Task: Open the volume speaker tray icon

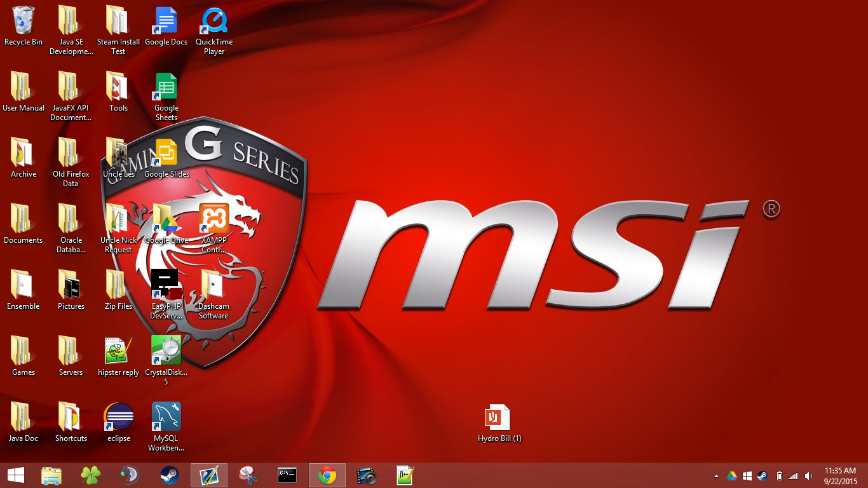Action: [x=808, y=476]
